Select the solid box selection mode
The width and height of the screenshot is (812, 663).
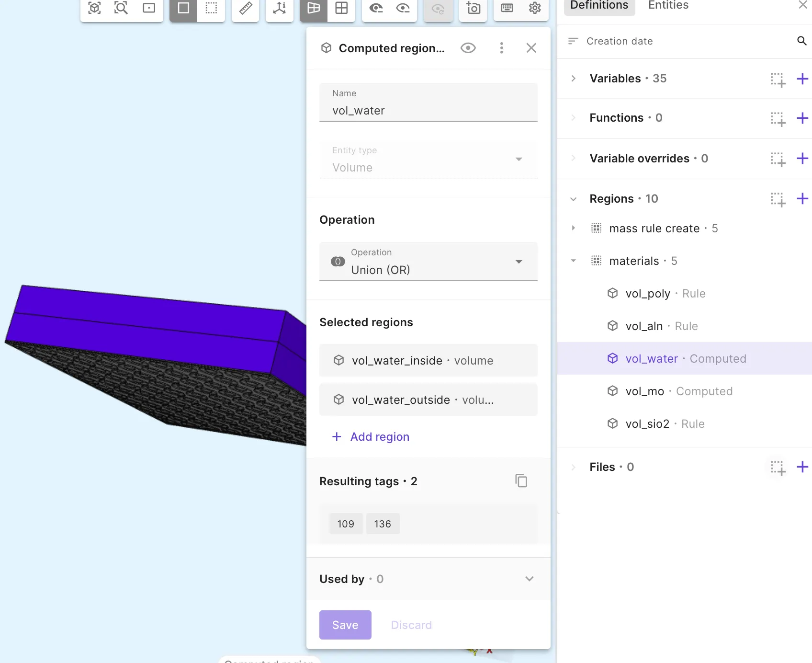tap(183, 8)
